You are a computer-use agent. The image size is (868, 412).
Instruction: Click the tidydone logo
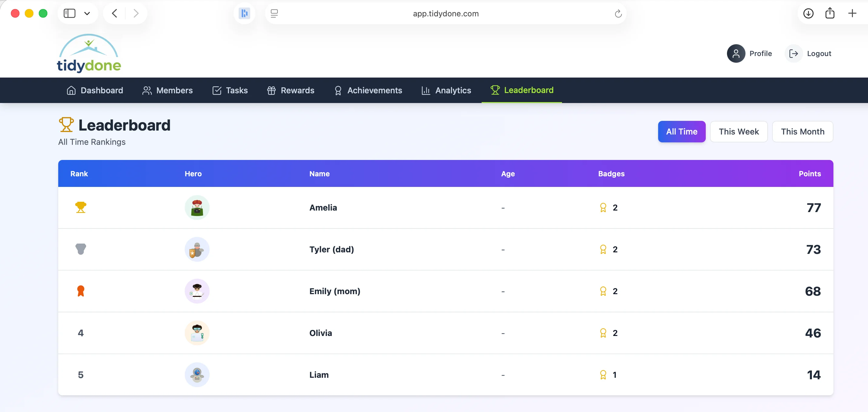coord(89,53)
